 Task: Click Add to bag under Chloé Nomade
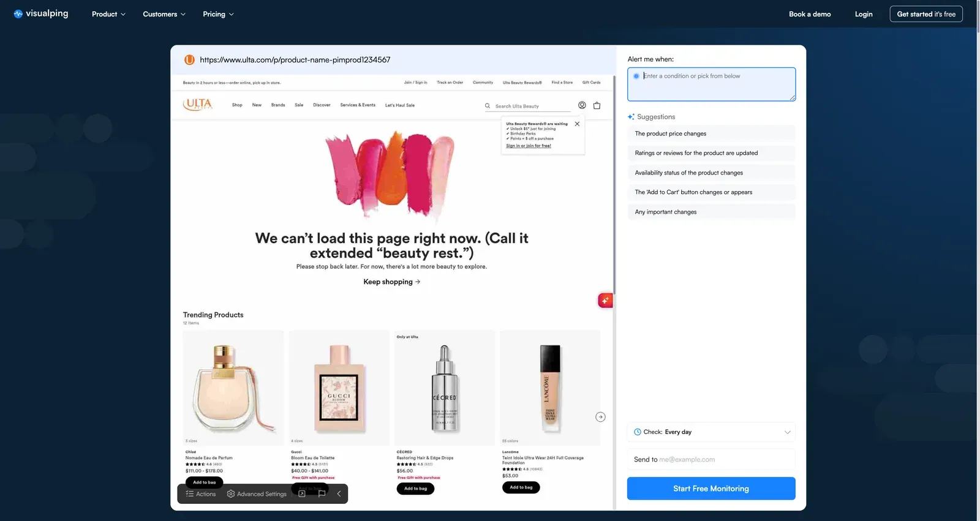click(x=205, y=482)
